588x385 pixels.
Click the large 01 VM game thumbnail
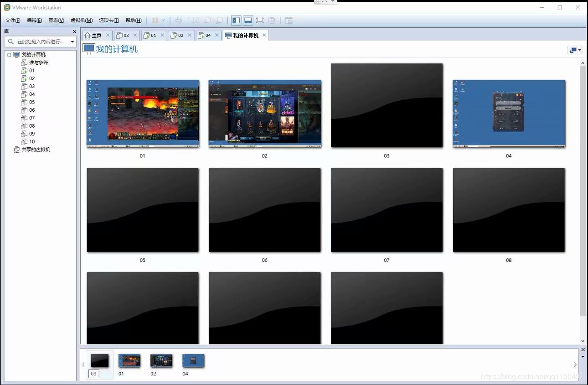pyautogui.click(x=143, y=114)
